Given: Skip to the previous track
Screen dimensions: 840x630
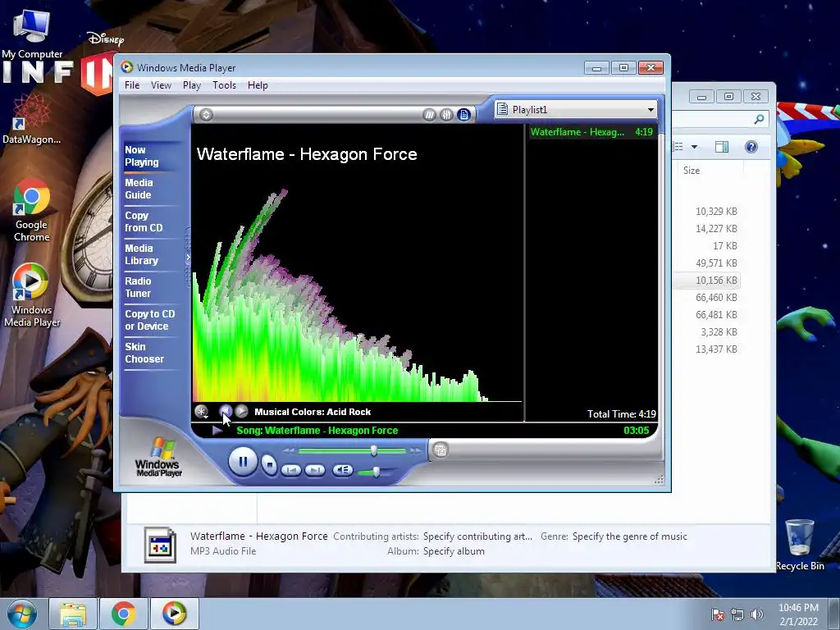Looking at the screenshot, I should click(291, 470).
